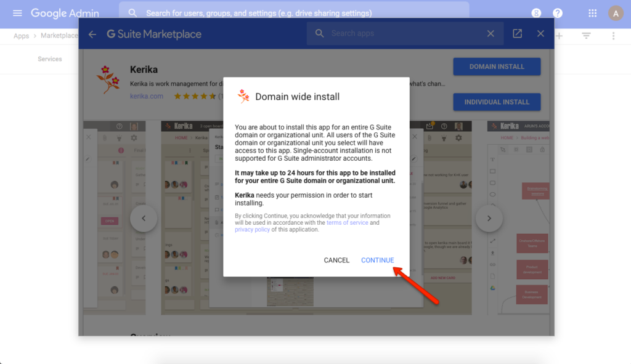Image resolution: width=631 pixels, height=364 pixels.
Task: Open Marketplace in a new window
Action: (x=517, y=33)
